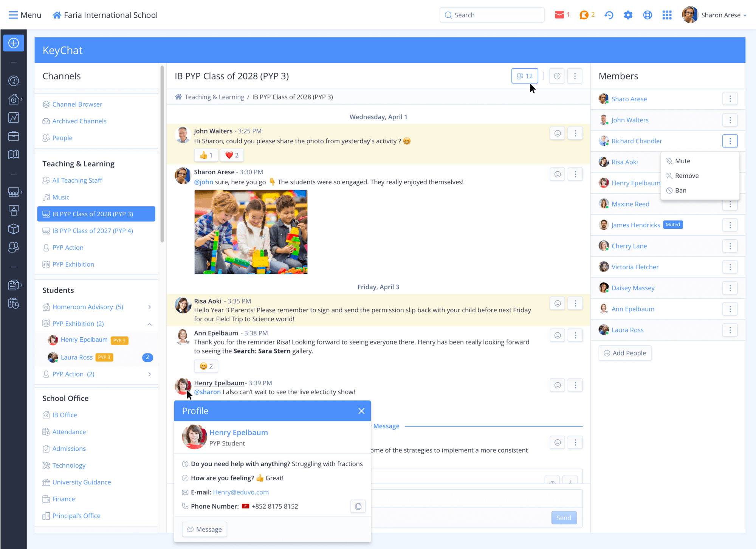Viewport: 756px width, 549px height.
Task: Click the mail notifications envelope icon
Action: pyautogui.click(x=559, y=15)
